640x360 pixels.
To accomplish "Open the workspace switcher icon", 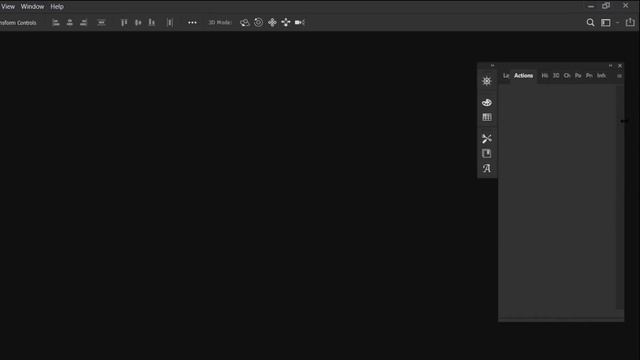I will coord(606,23).
